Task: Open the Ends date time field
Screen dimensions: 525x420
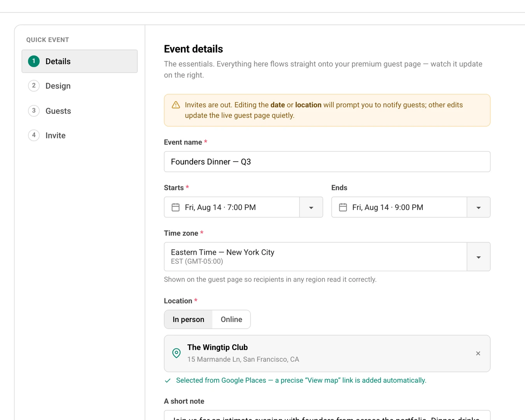Action: [x=399, y=207]
